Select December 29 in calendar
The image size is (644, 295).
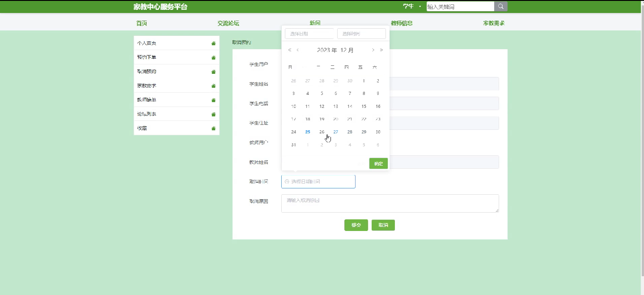(364, 132)
